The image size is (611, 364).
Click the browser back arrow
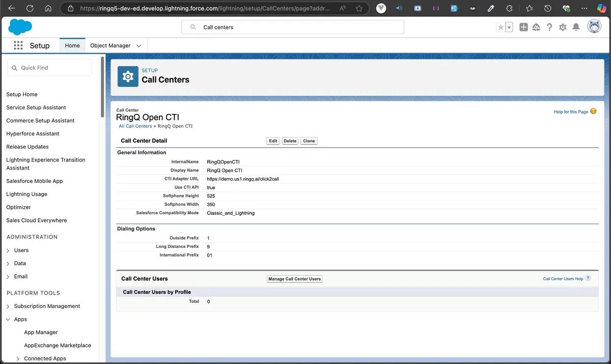tap(12, 8)
